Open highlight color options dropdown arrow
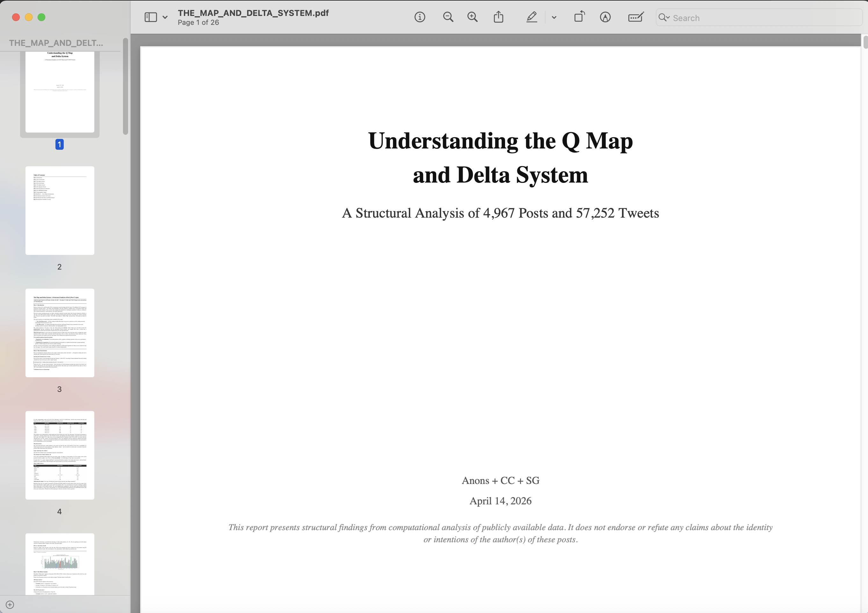The width and height of the screenshot is (868, 613). click(554, 17)
